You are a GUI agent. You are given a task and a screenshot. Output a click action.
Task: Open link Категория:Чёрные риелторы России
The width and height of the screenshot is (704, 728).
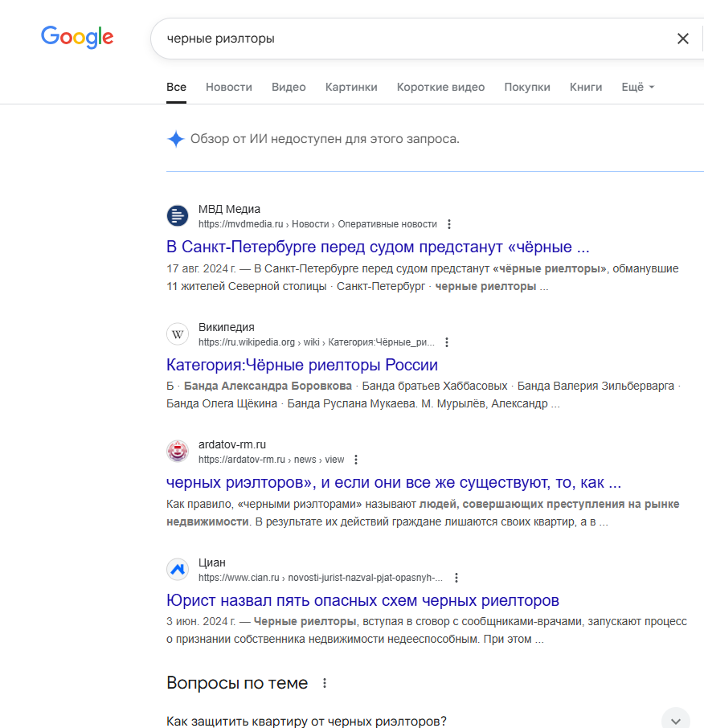click(x=302, y=365)
